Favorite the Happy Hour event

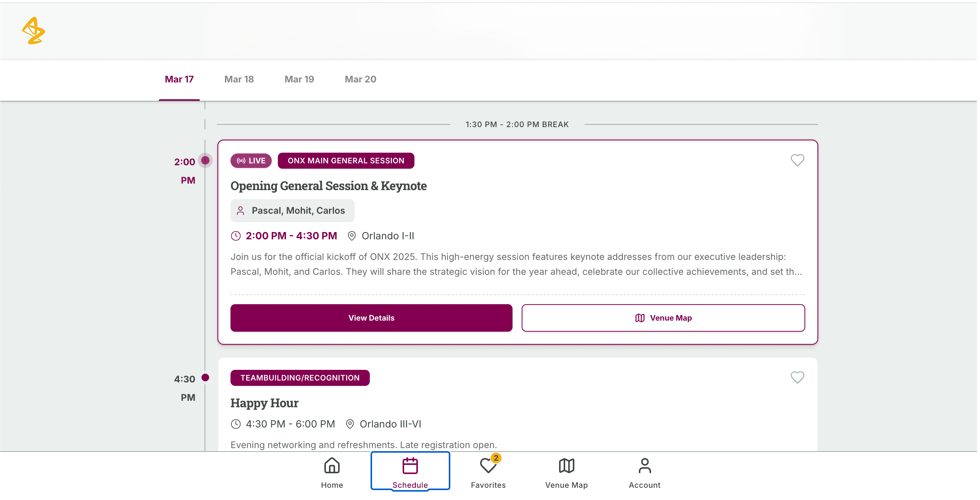click(x=797, y=377)
